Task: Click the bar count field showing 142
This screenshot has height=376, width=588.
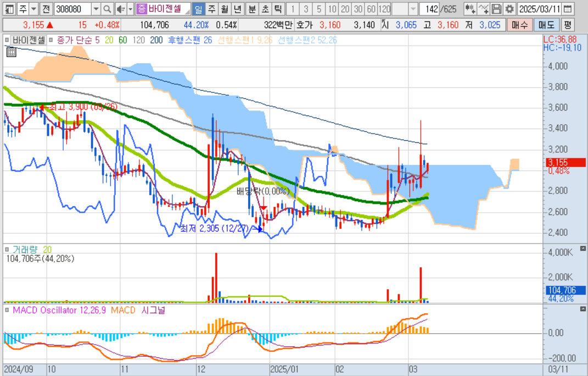Action: click(429, 9)
